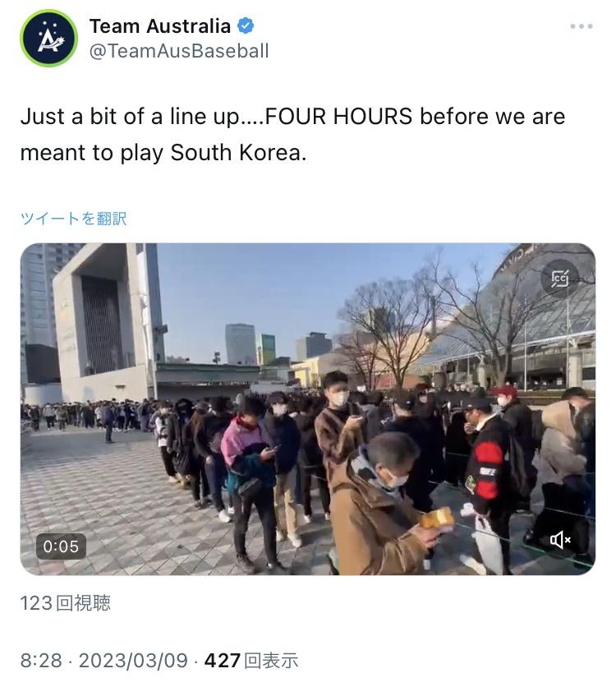Open the 427 回表示 impressions count
616x687 pixels.
pos(251,660)
